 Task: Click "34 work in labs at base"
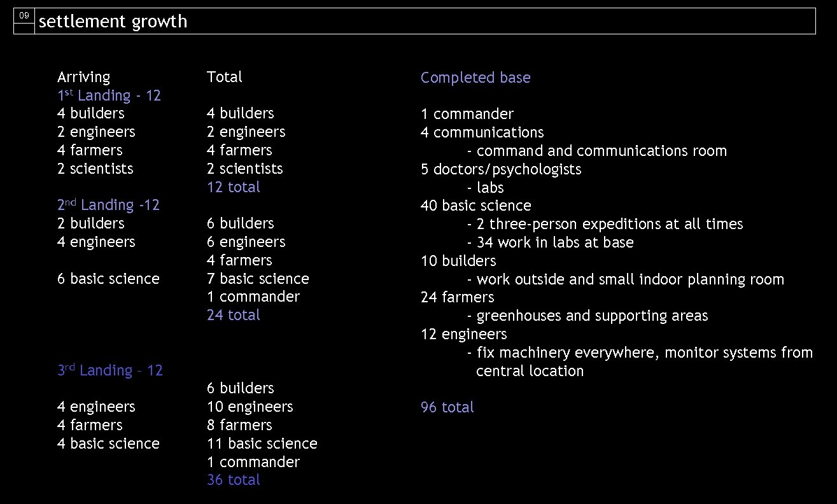pos(554,242)
